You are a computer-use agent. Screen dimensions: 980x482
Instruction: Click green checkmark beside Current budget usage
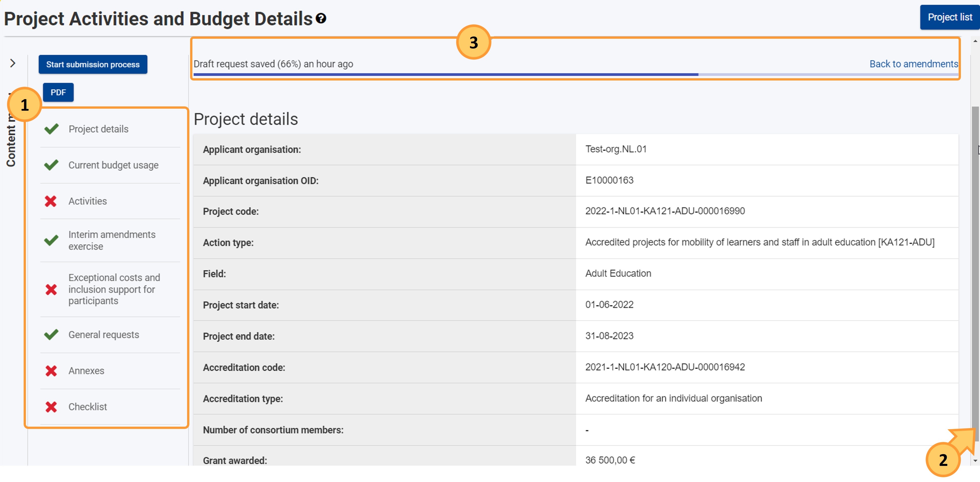click(x=51, y=165)
